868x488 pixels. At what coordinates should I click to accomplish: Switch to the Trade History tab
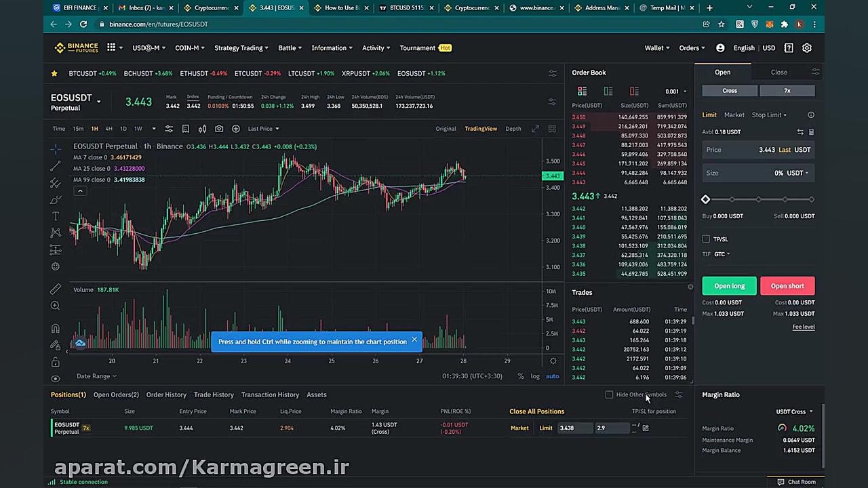(x=214, y=394)
